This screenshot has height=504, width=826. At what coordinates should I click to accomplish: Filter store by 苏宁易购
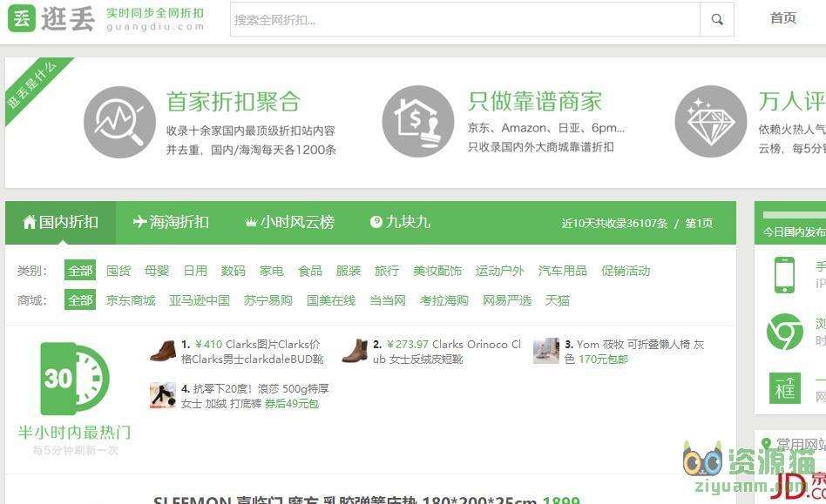(268, 299)
